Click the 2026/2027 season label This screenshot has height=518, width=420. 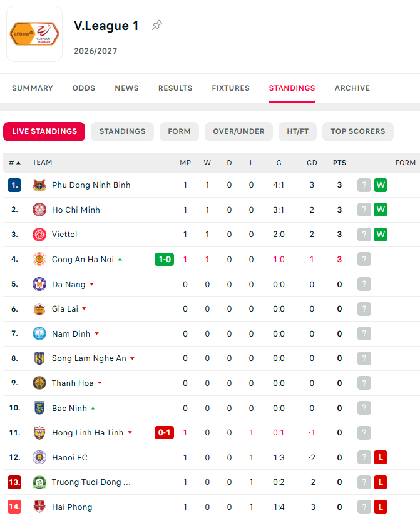[x=96, y=51]
